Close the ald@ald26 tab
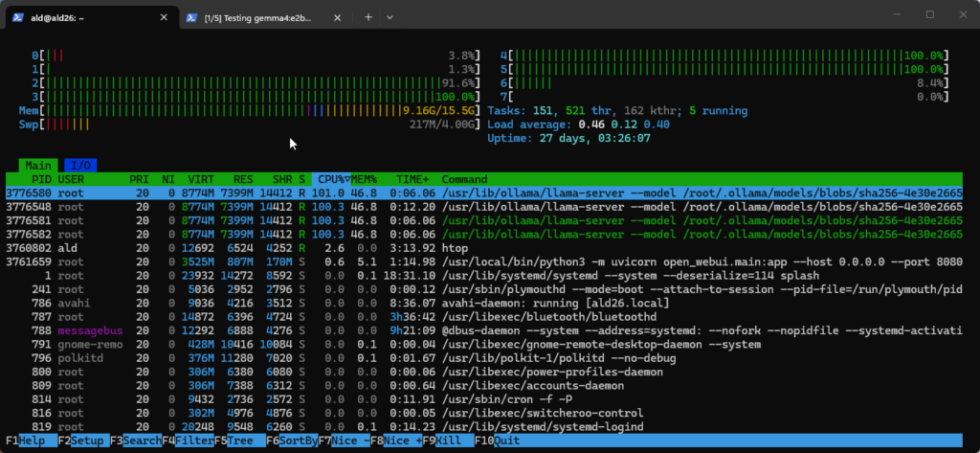The image size is (980, 453). coord(164,17)
